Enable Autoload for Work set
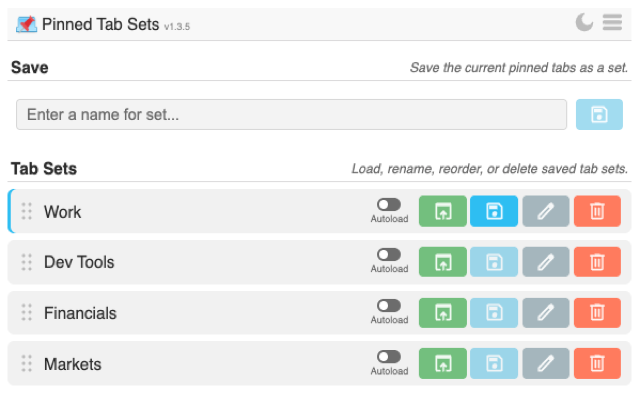 (x=389, y=205)
